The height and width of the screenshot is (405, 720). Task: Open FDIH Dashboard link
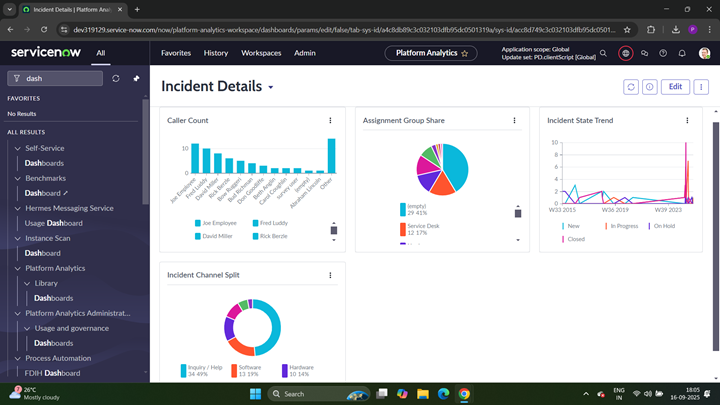(x=52, y=373)
